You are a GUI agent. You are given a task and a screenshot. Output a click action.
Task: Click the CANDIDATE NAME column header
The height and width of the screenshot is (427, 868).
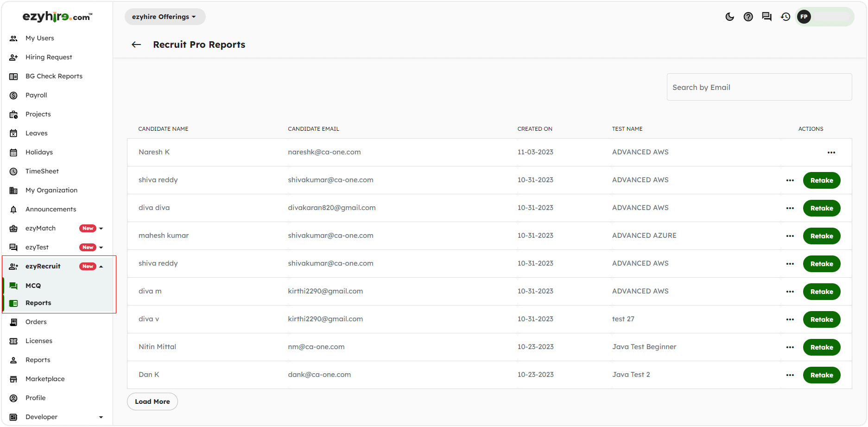click(163, 129)
